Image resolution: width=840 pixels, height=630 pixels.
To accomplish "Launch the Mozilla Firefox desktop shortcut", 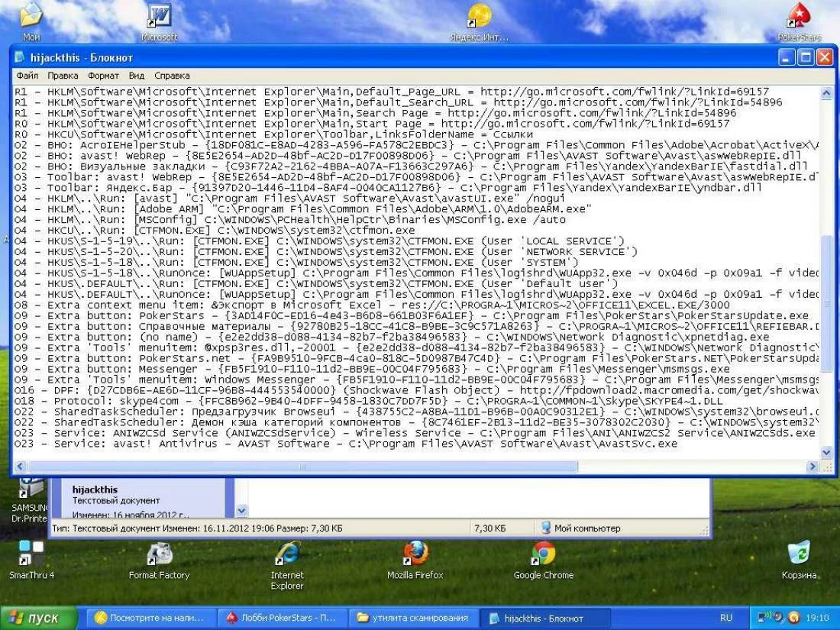I will point(415,560).
